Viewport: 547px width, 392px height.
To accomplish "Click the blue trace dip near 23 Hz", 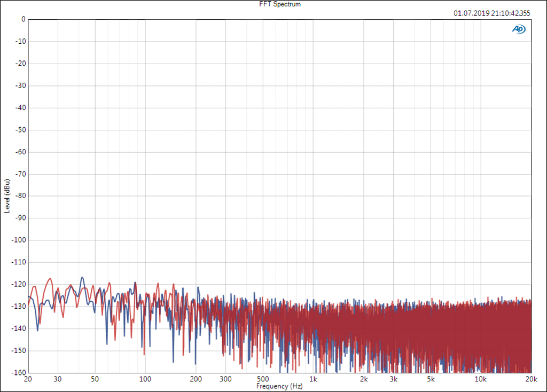I will 37,330.
